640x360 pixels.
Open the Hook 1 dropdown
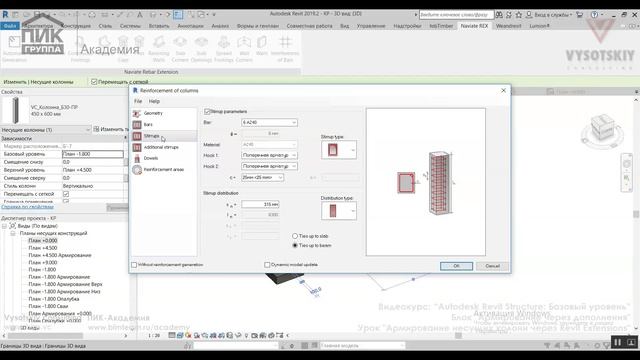click(x=269, y=156)
